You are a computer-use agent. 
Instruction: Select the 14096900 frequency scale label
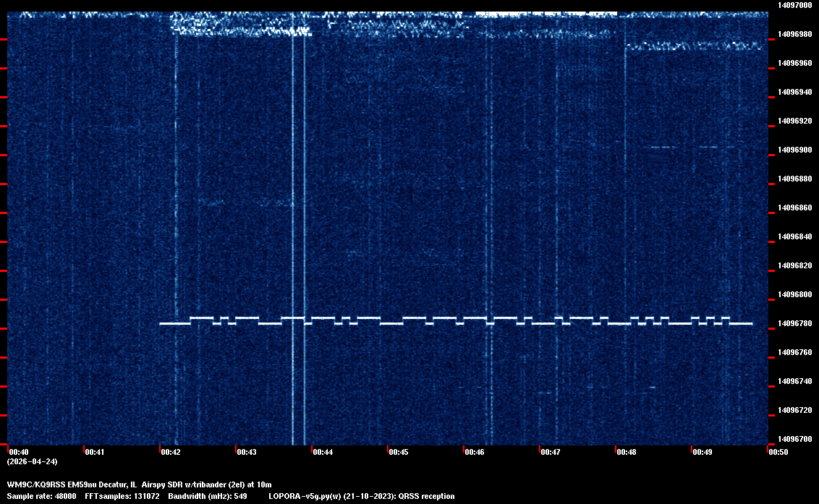[794, 150]
